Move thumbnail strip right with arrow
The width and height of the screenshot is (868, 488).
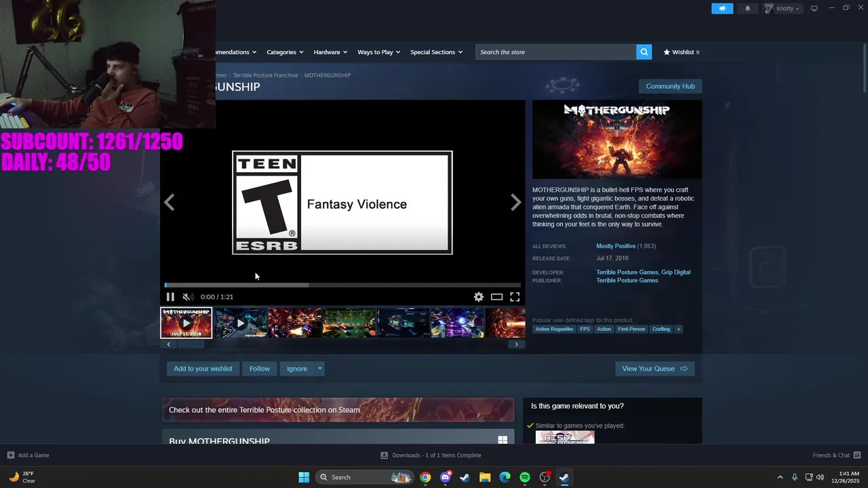(516, 344)
